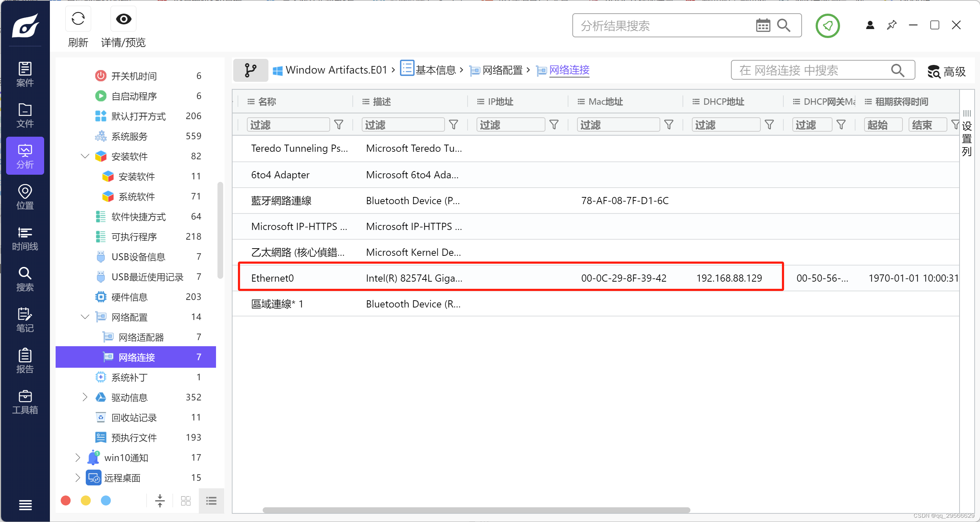Click filter funnel for 名称 column
Screen dimensions: 980x522
click(x=339, y=125)
